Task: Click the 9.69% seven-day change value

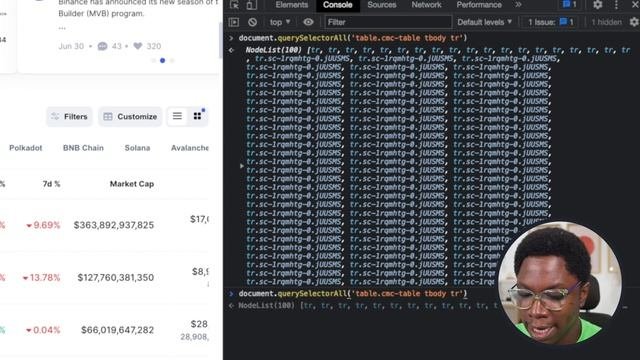Action: point(43,225)
